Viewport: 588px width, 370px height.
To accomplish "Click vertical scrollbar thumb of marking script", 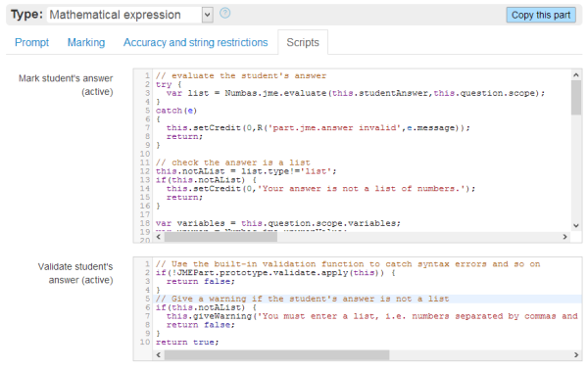I will click(576, 97).
